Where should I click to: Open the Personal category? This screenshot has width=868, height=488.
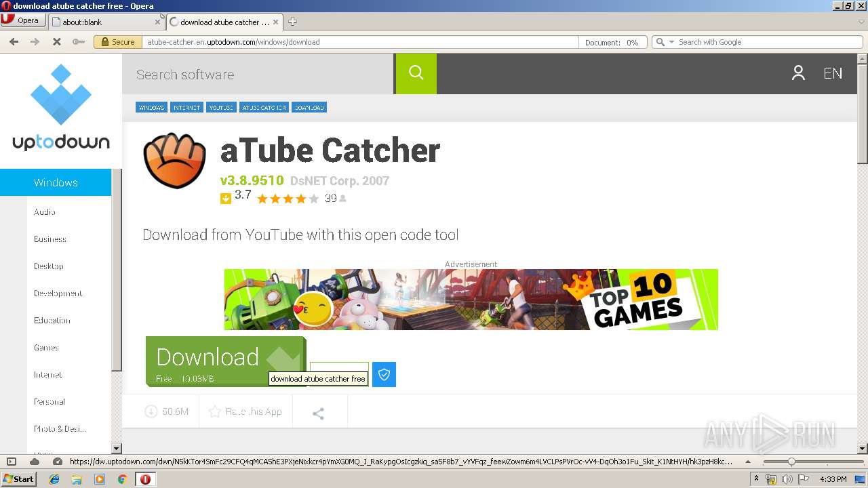tap(50, 402)
